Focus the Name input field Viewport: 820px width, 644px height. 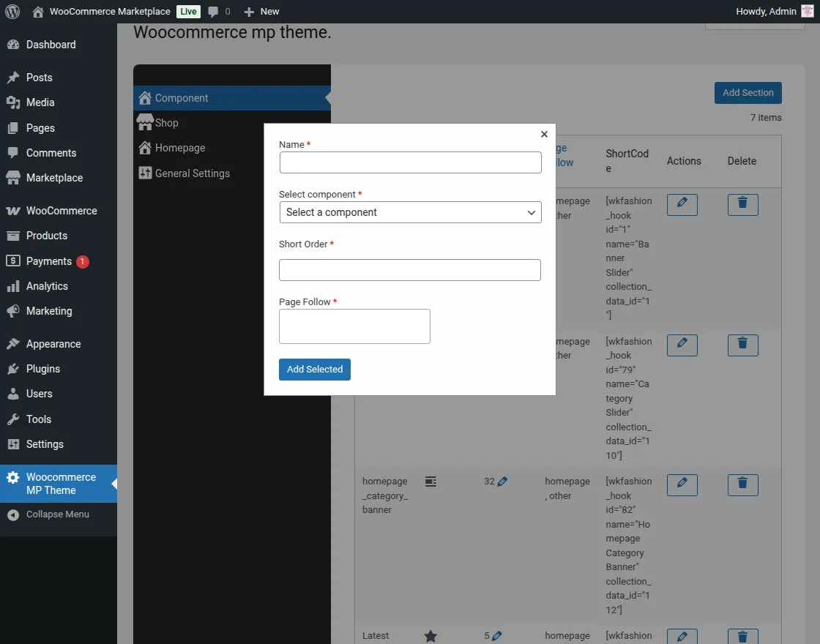coord(411,162)
